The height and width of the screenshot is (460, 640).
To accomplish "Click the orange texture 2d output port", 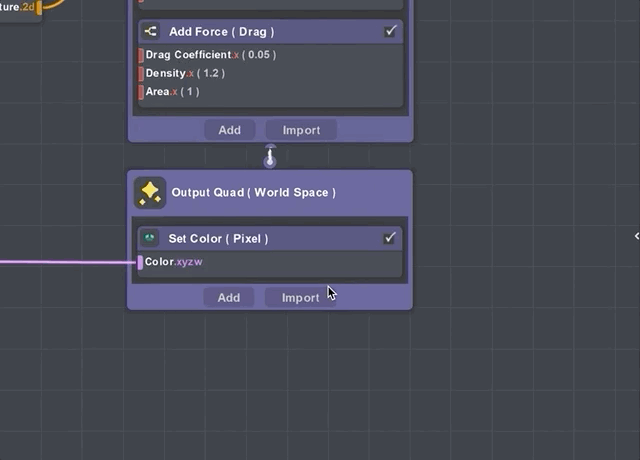I will [39, 8].
